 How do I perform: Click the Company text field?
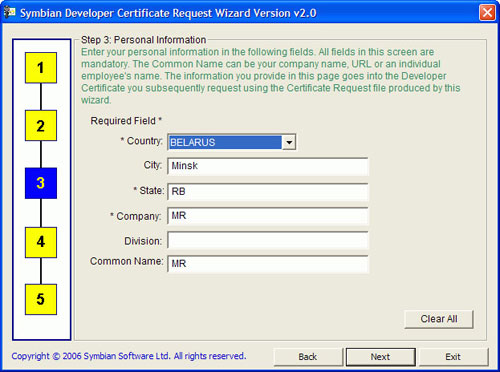(x=268, y=216)
